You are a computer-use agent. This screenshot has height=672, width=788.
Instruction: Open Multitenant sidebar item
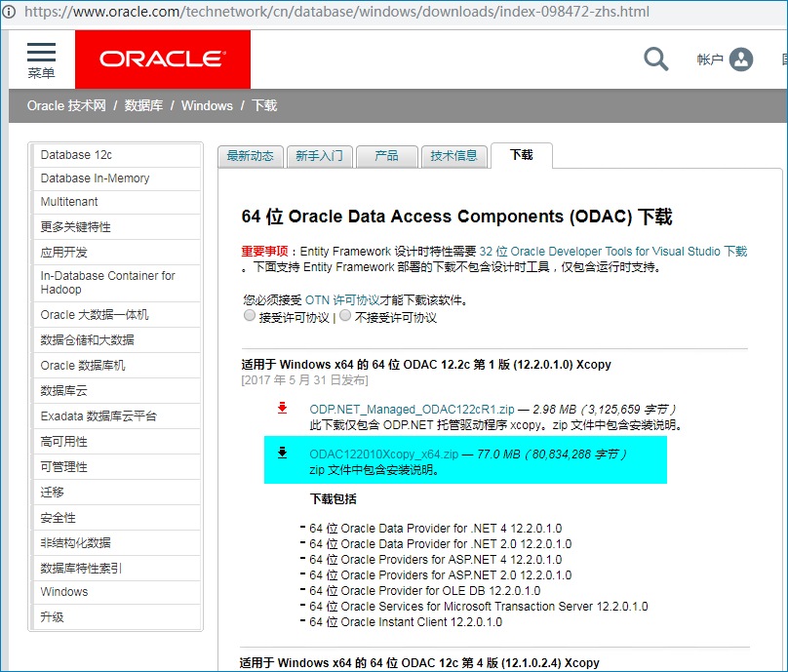coord(117,202)
